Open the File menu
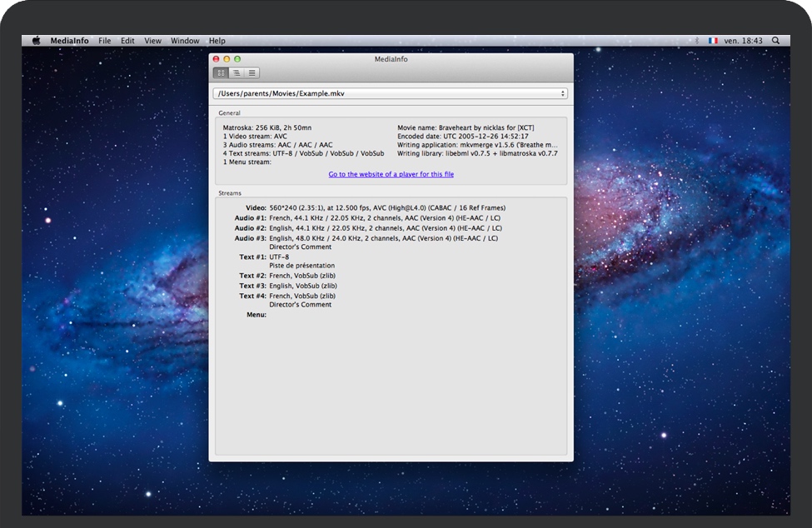Image resolution: width=812 pixels, height=528 pixels. click(x=104, y=41)
